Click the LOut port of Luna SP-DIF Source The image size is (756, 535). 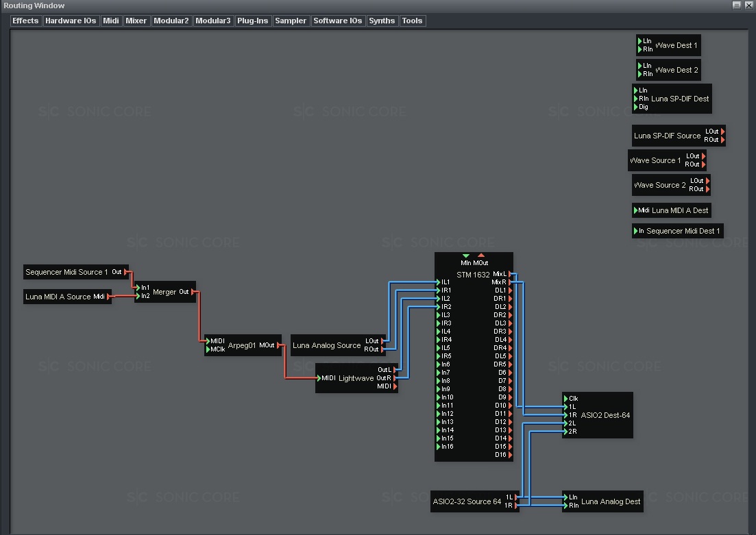click(722, 131)
